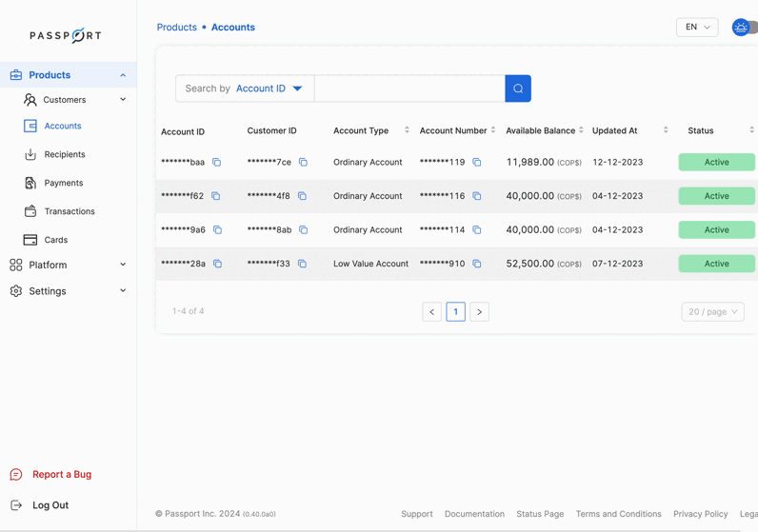Collapse the Products menu chevron
This screenshot has width=758, height=532.
click(x=123, y=75)
